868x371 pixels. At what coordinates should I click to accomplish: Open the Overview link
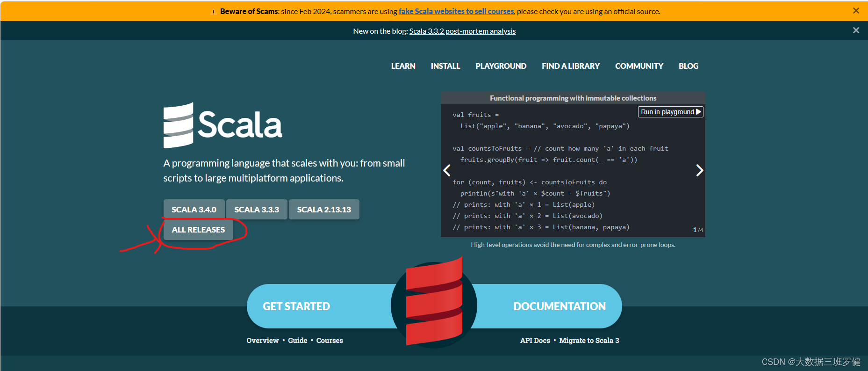[263, 341]
